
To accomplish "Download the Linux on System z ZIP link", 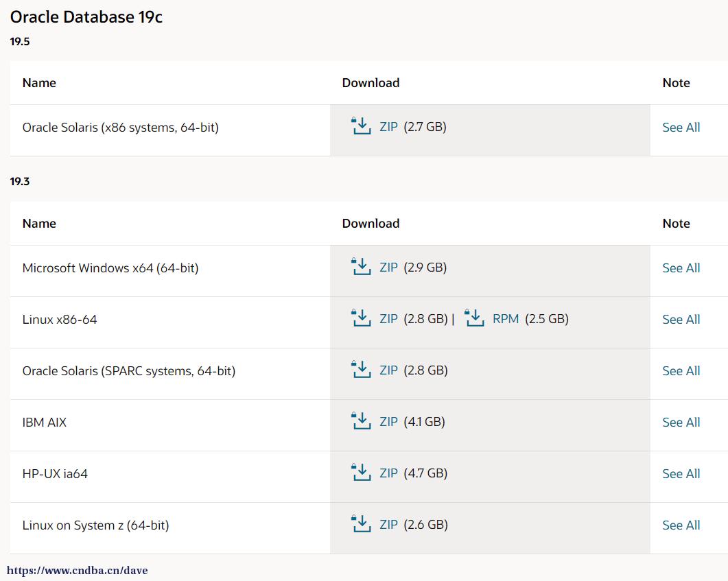I will tap(388, 525).
